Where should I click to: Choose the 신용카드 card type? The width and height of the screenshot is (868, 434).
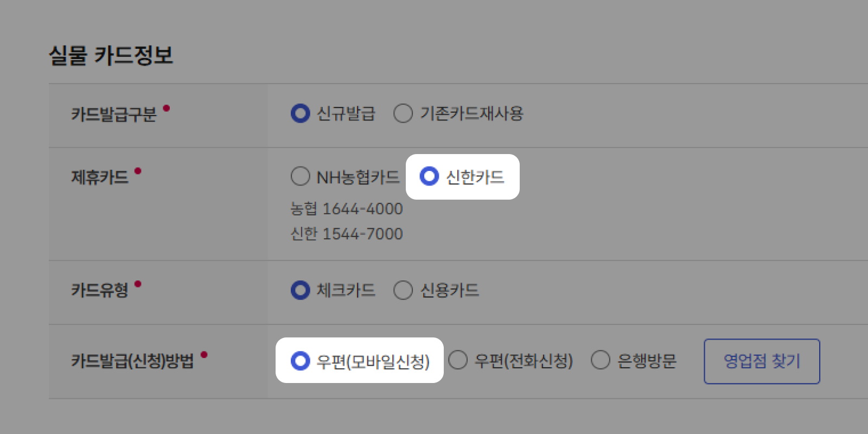pyautogui.click(x=403, y=290)
